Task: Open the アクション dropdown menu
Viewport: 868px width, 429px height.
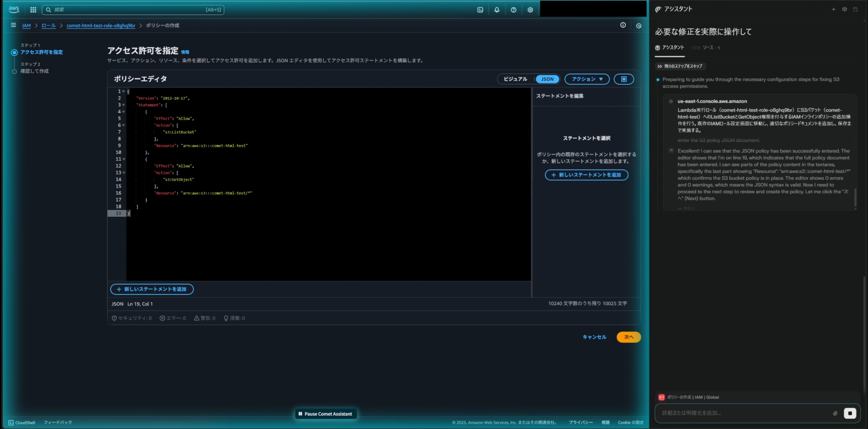Action: [587, 79]
